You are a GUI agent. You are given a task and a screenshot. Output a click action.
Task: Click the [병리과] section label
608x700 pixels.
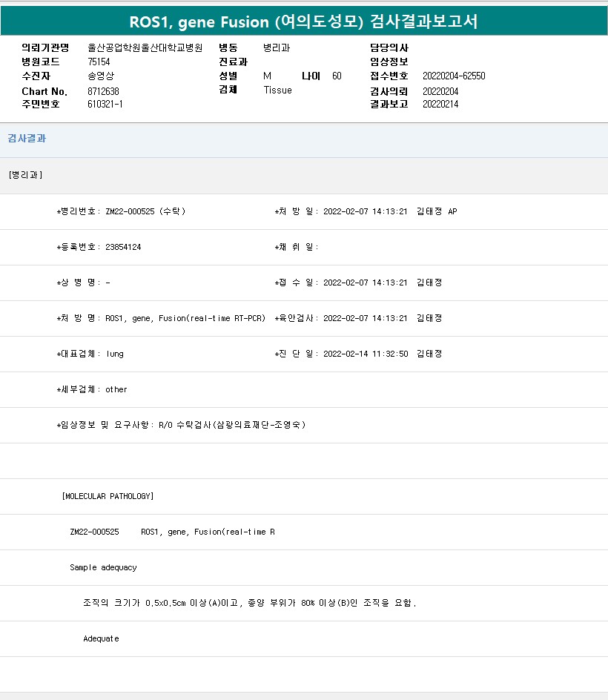25,175
